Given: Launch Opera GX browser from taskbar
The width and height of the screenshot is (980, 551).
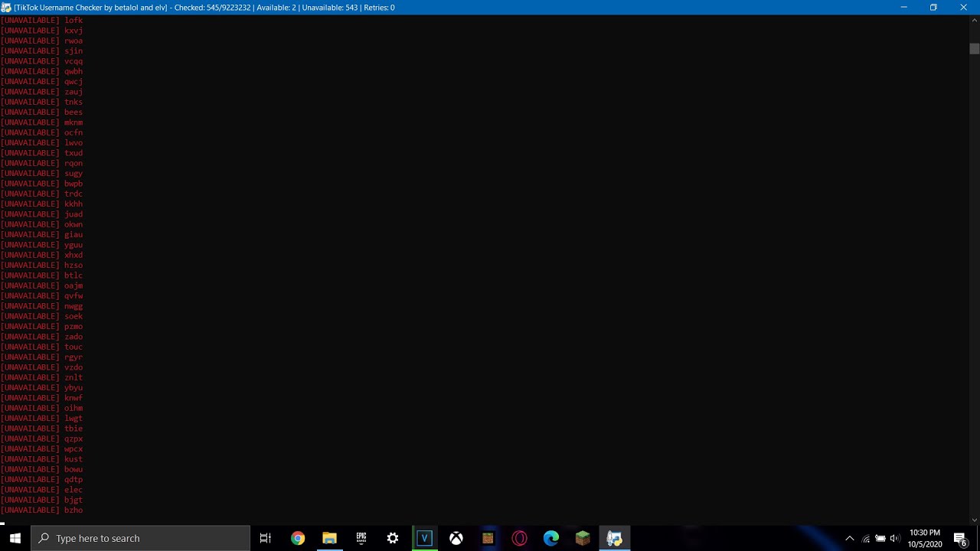Looking at the screenshot, I should click(x=520, y=538).
